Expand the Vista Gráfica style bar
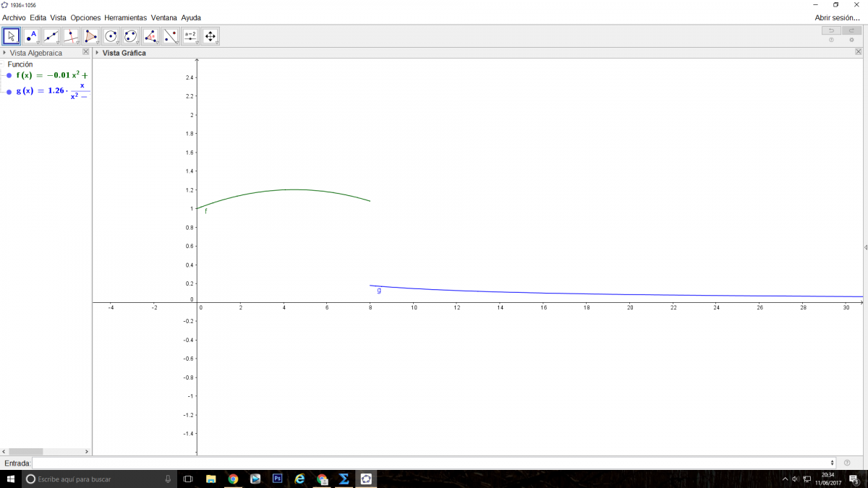This screenshot has height=488, width=868. [x=97, y=53]
